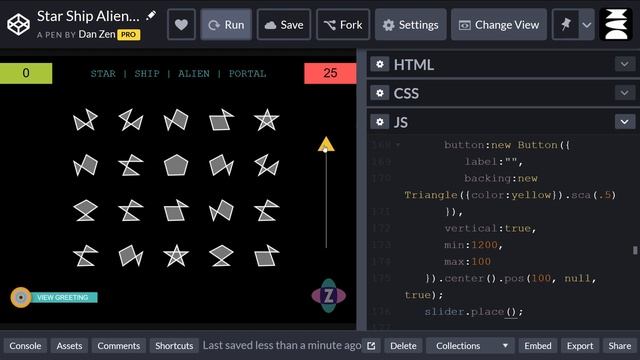Click last shape in third row
This screenshot has width=640, height=360.
267,211
